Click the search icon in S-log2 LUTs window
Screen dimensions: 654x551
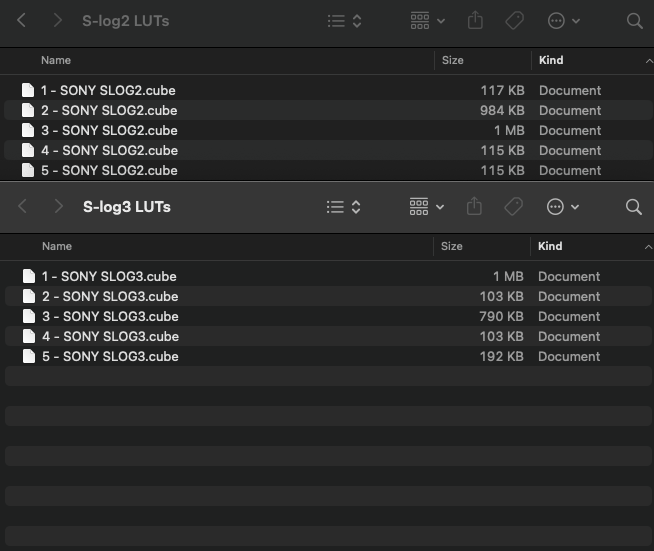(x=634, y=21)
